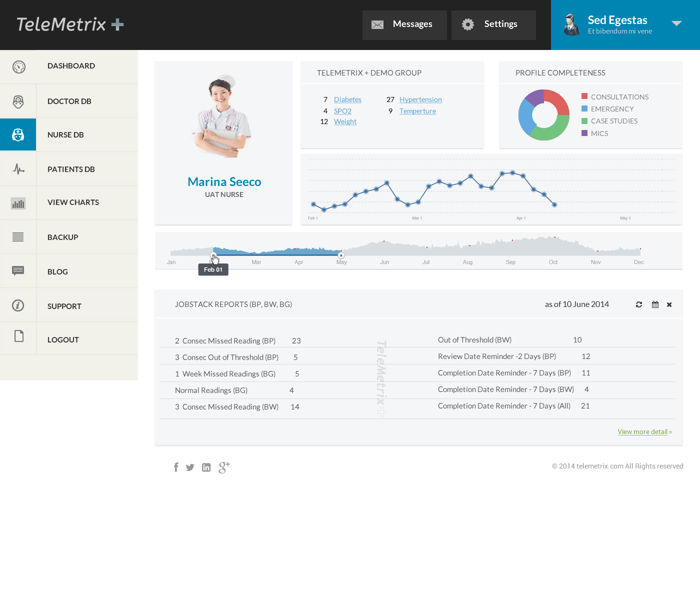Close the Jobstack Reports panel
The width and height of the screenshot is (700, 590).
[x=669, y=304]
